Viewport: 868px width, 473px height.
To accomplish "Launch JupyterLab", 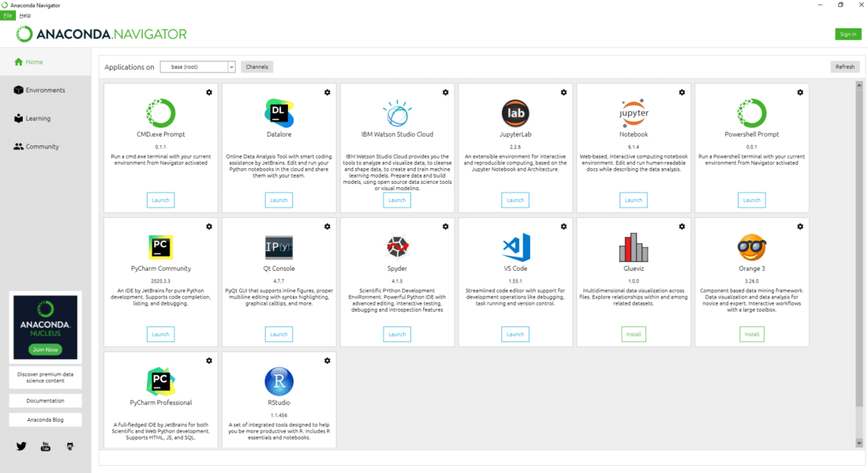I will click(514, 200).
